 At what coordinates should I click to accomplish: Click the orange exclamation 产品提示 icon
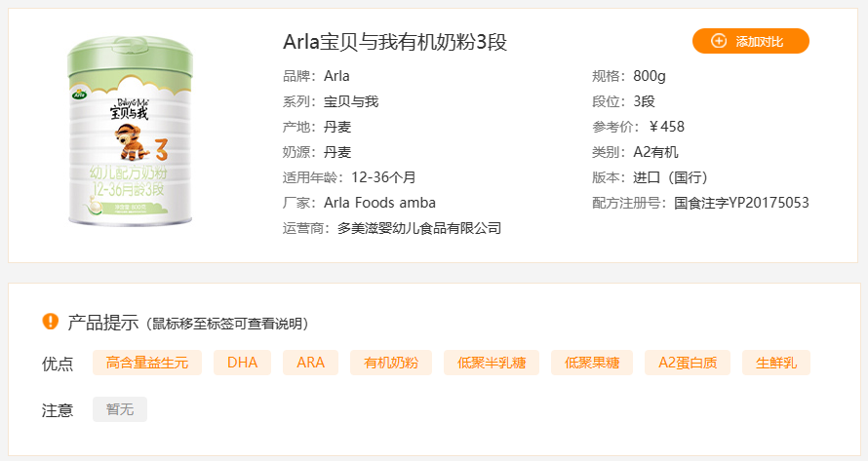tap(51, 322)
